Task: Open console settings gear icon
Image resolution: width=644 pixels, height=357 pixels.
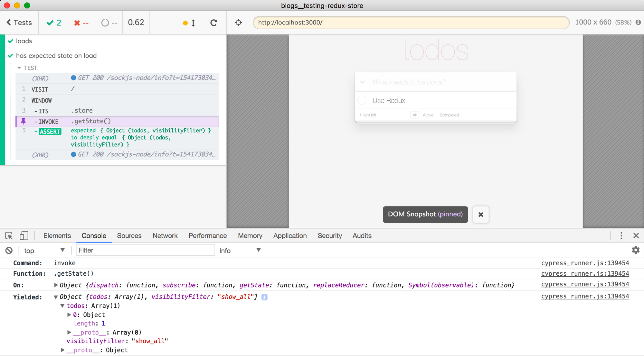Action: tap(635, 250)
